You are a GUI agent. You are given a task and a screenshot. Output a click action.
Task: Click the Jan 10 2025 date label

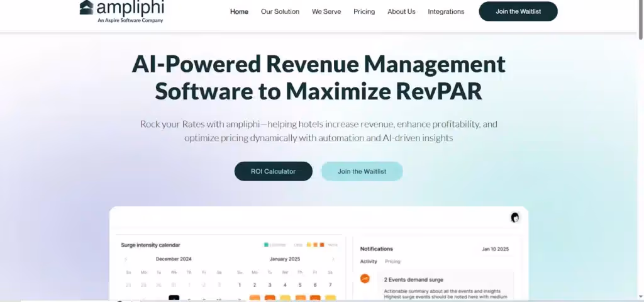(496, 249)
